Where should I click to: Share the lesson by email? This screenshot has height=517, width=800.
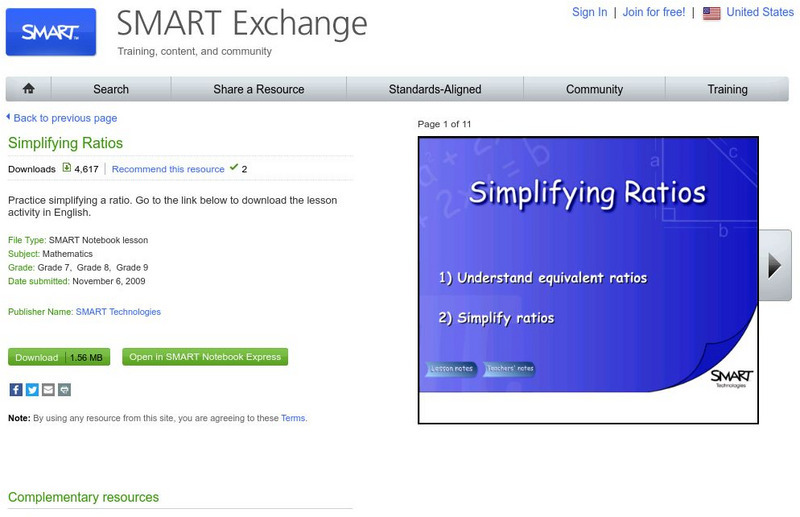48,390
